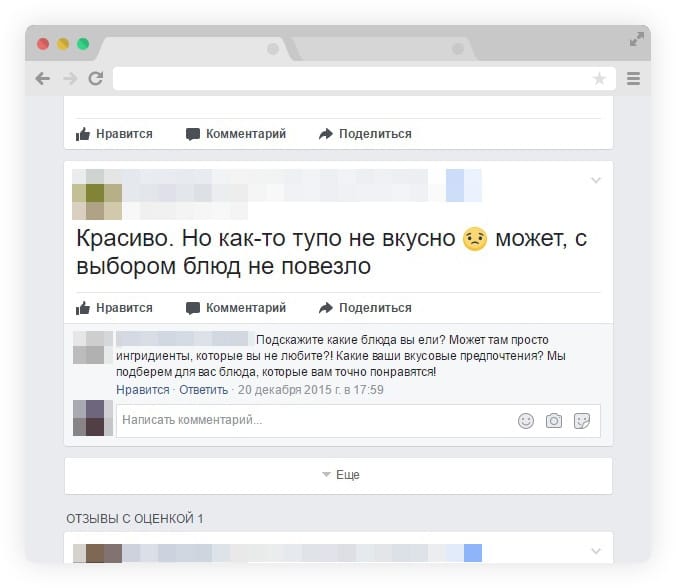676x588 pixels.
Task: Bookmark page with the star icon
Action: pyautogui.click(x=599, y=78)
